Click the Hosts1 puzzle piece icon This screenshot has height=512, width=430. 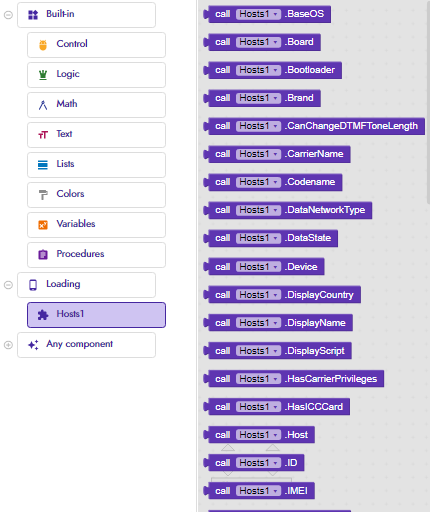[x=43, y=315]
